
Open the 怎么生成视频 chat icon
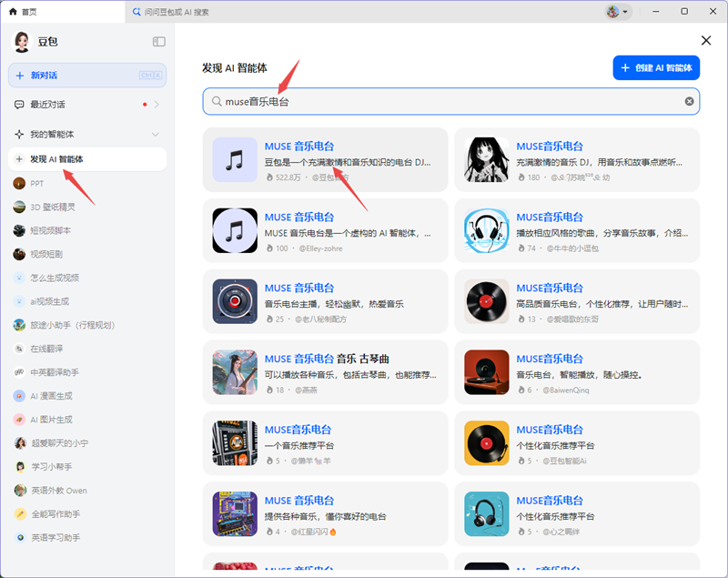(19, 278)
